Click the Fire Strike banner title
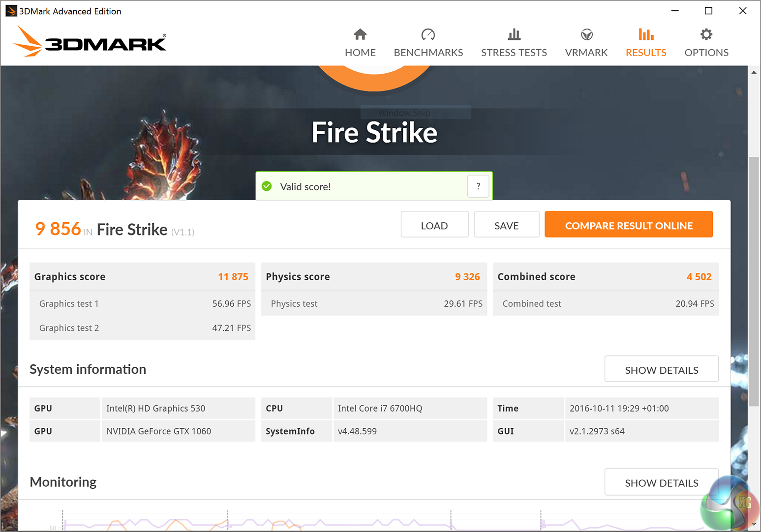Image resolution: width=761 pixels, height=532 pixels. [374, 132]
